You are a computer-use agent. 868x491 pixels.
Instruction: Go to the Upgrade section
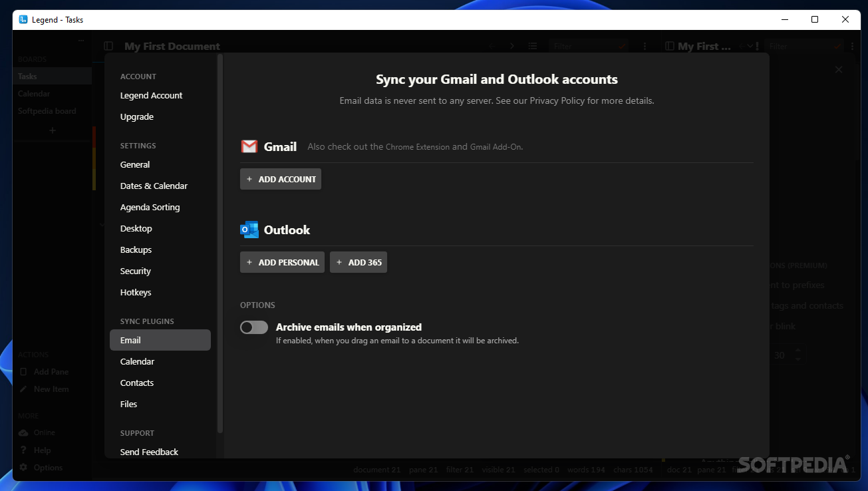(x=136, y=116)
